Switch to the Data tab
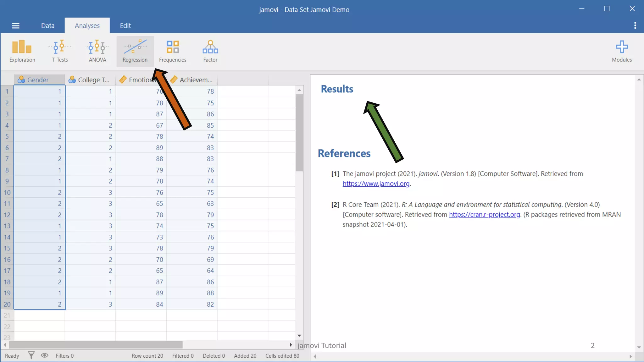The image size is (644, 362). [48, 26]
